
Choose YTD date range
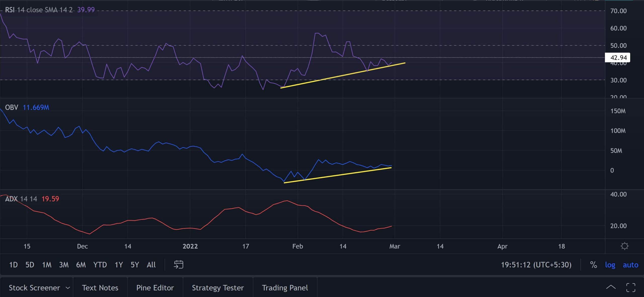point(100,265)
